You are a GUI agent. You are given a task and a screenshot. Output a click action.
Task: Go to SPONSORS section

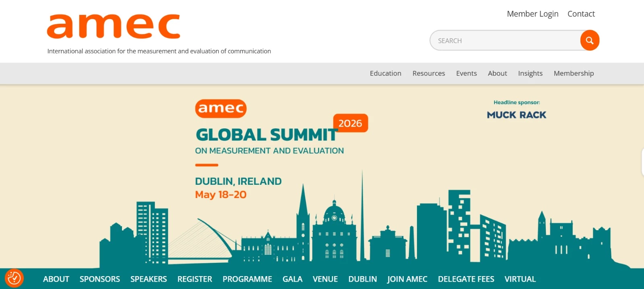point(100,279)
